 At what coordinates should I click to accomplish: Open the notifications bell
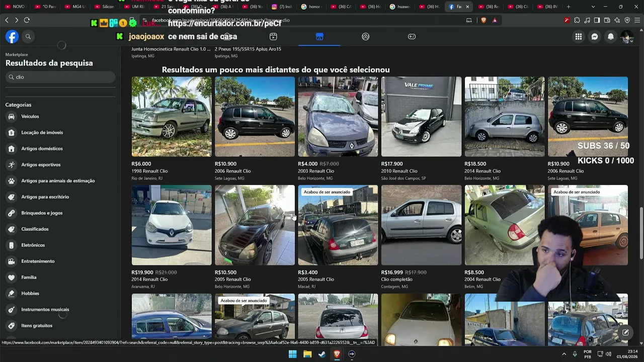point(611,37)
